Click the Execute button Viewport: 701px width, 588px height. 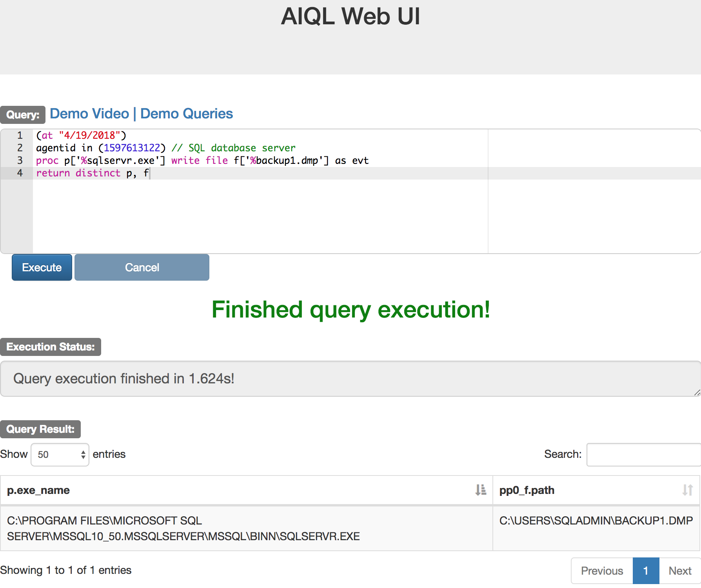click(42, 267)
